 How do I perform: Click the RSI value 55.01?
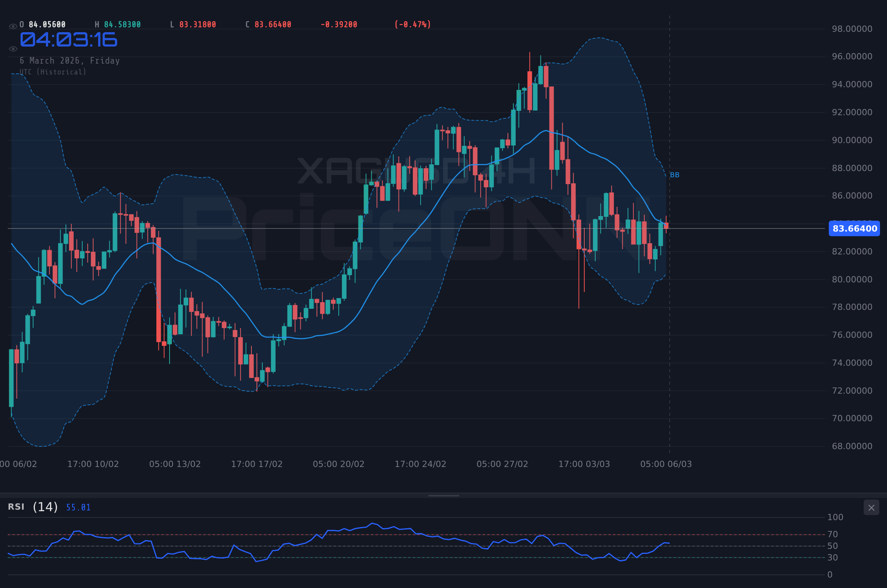tap(78, 507)
